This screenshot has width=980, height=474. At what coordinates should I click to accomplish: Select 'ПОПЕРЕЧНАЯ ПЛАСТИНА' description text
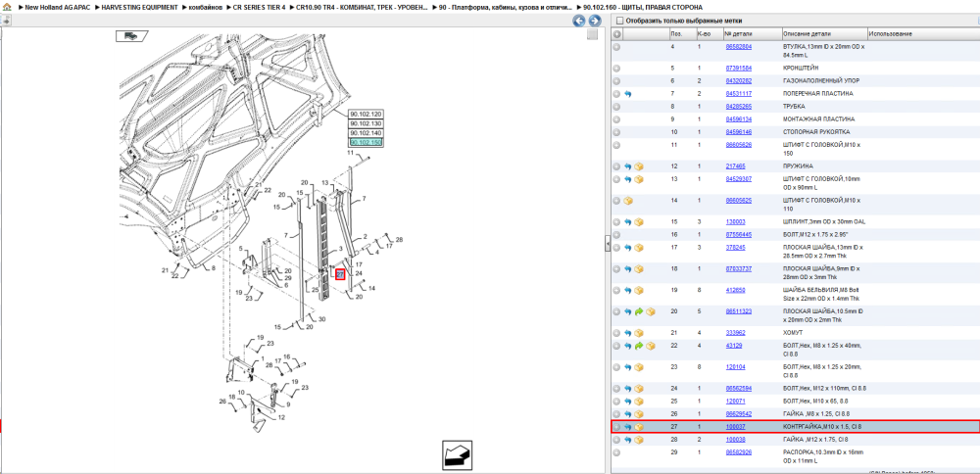(x=818, y=94)
